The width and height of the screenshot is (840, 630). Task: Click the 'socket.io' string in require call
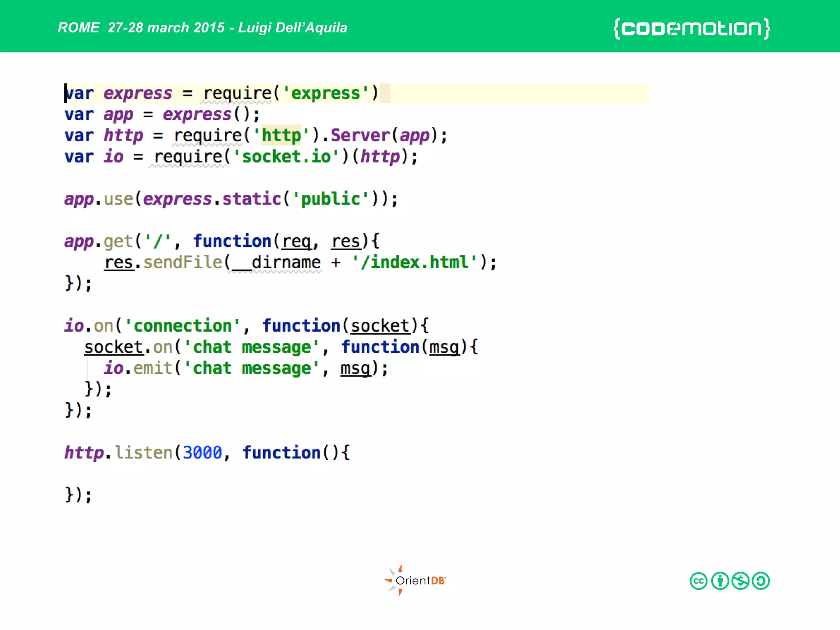[286, 157]
